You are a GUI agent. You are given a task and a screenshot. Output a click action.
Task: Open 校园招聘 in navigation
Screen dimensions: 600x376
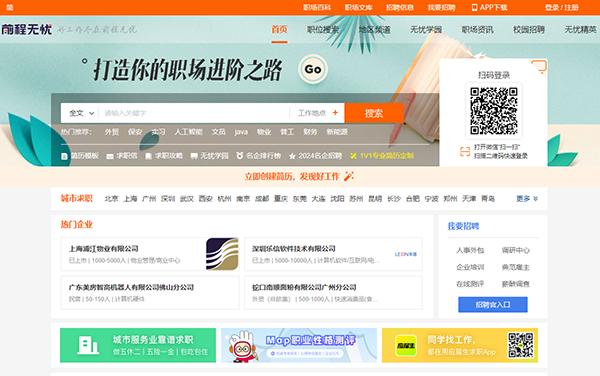(x=529, y=29)
